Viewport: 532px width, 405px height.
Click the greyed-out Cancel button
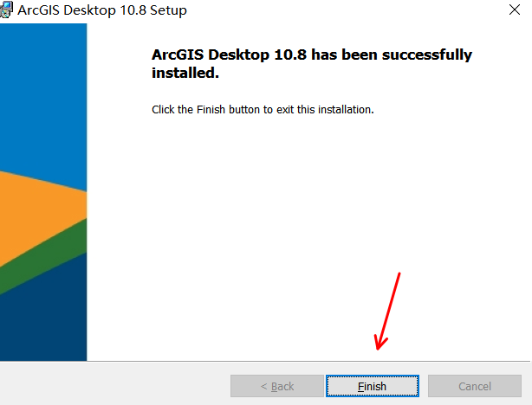pyautogui.click(x=475, y=386)
